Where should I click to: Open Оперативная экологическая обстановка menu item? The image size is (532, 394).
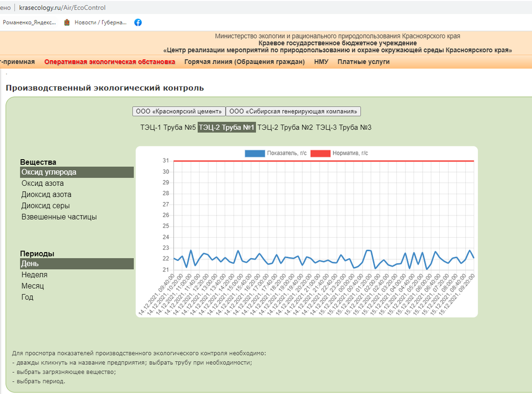(110, 62)
